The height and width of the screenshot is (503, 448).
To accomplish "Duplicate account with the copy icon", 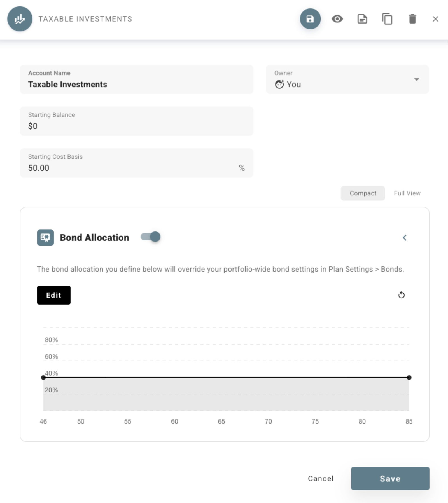I will pos(387,19).
